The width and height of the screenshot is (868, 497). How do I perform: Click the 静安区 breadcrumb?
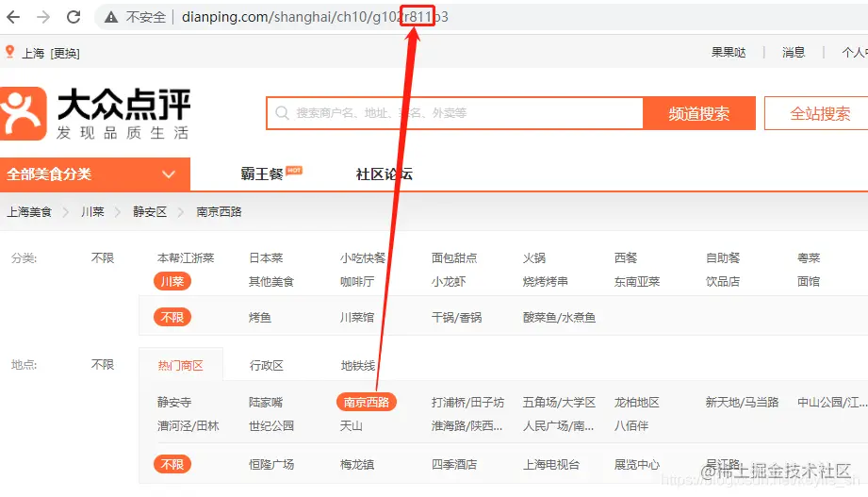click(x=150, y=211)
